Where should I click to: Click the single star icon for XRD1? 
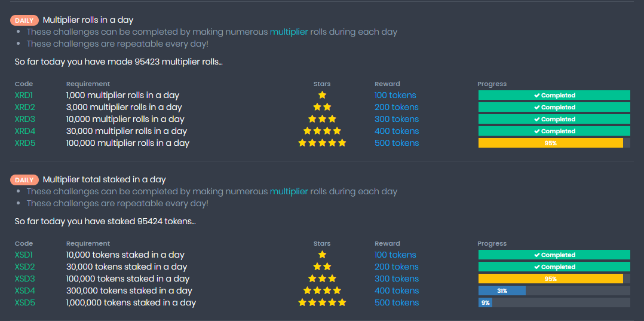click(x=322, y=95)
